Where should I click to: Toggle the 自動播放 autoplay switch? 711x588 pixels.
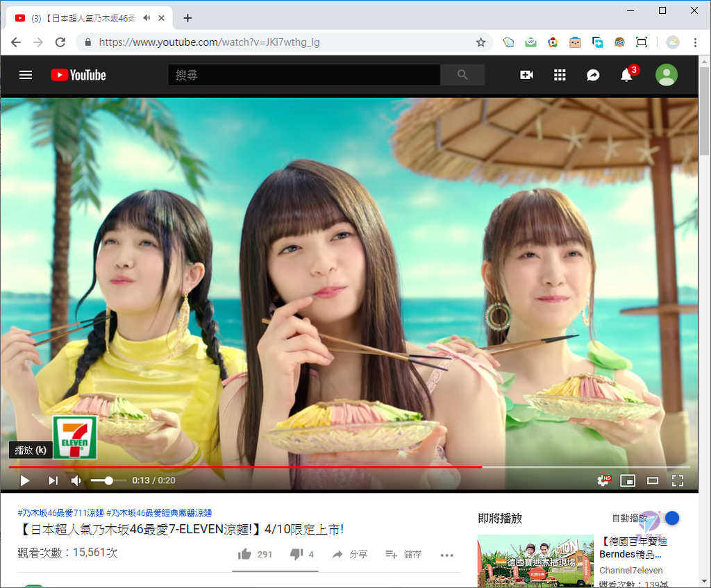pyautogui.click(x=669, y=518)
